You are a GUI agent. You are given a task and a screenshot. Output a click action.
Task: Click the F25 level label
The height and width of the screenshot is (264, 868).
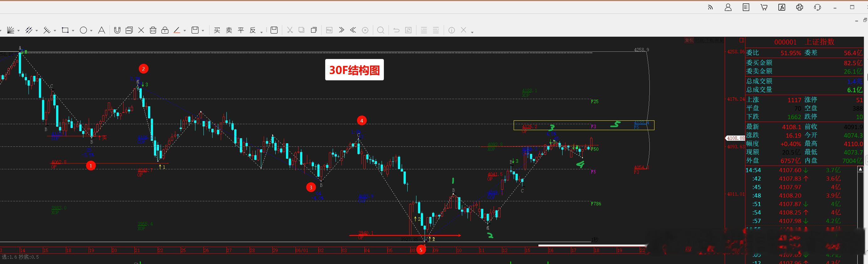[x=595, y=101]
